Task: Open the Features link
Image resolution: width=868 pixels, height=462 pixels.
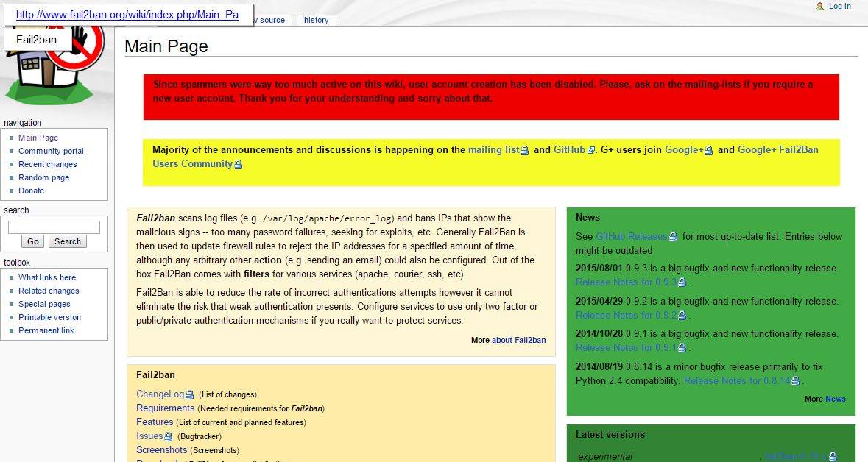Action: (x=155, y=422)
